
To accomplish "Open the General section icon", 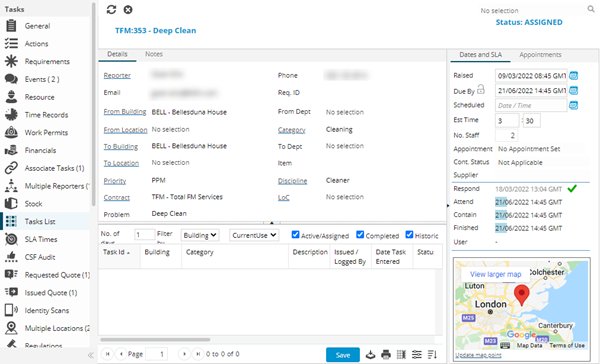I will click(11, 26).
